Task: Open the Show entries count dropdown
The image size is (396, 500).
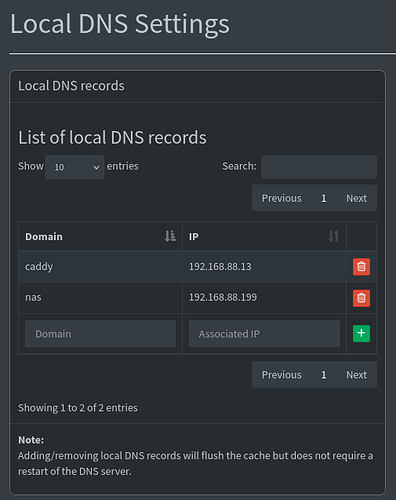Action: 75,167
